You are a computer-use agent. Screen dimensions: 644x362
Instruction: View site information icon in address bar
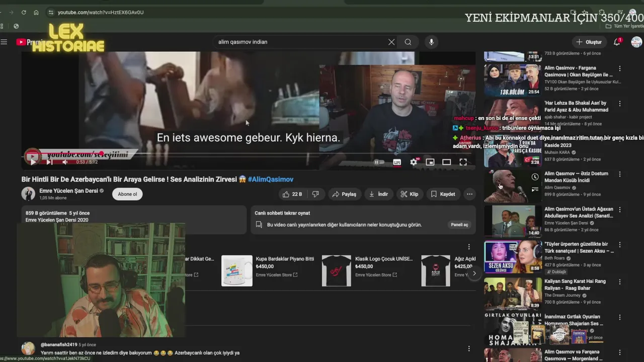click(x=50, y=12)
